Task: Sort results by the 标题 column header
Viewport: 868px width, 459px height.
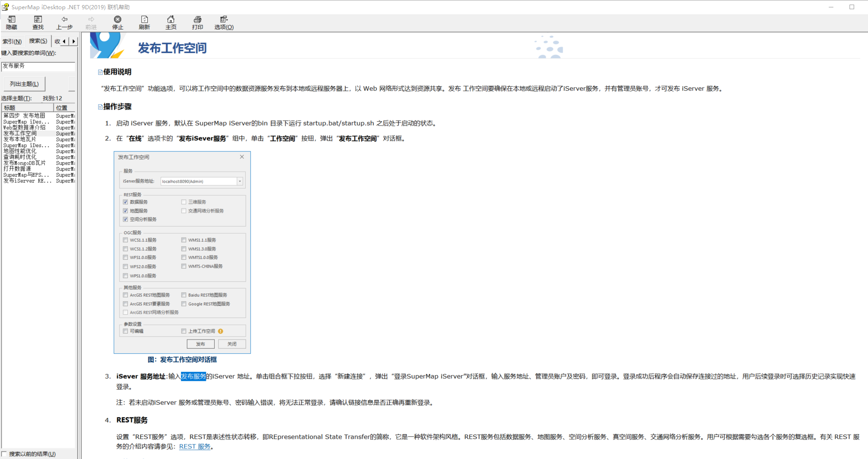Action: click(28, 108)
